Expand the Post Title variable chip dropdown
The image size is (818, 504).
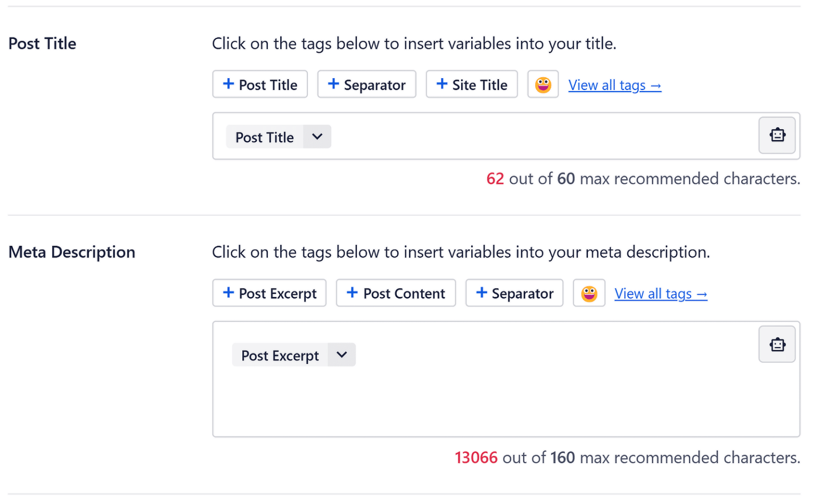pyautogui.click(x=317, y=137)
